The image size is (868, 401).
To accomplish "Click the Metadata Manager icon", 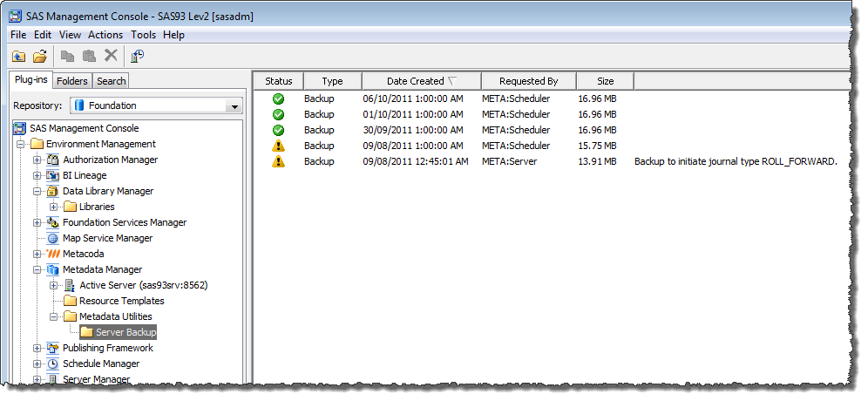I will (x=53, y=269).
